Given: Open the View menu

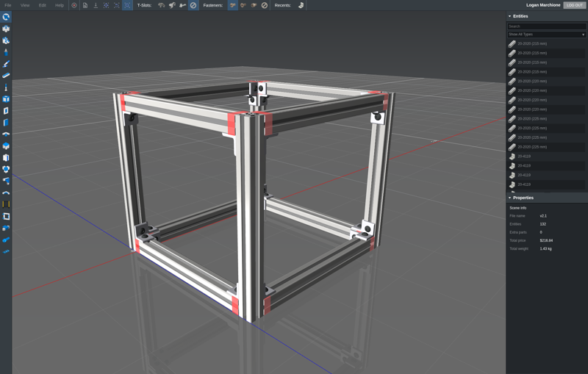Looking at the screenshot, I should click(x=25, y=5).
